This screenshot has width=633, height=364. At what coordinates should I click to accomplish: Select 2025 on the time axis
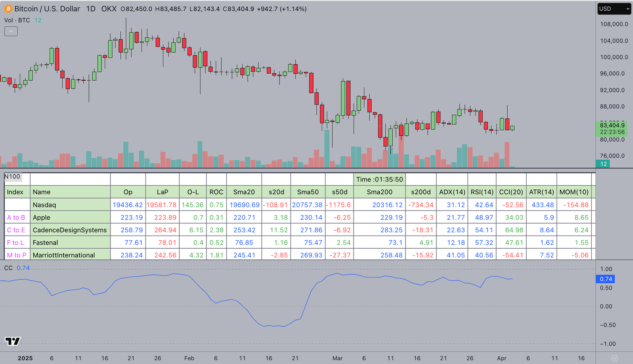(25, 358)
